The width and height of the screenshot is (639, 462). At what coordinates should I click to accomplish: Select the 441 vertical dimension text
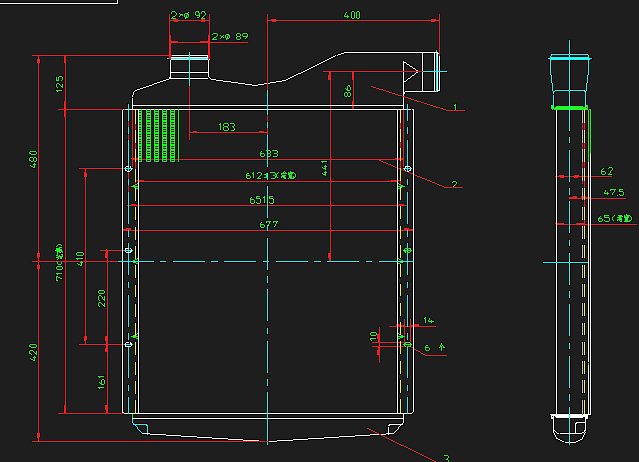[325, 168]
